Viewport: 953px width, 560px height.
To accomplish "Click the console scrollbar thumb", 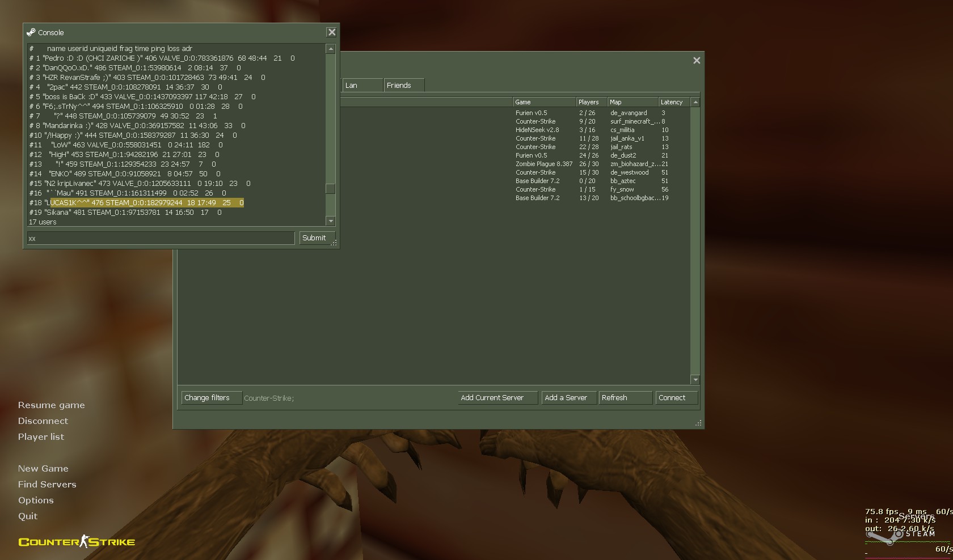I will click(x=331, y=189).
